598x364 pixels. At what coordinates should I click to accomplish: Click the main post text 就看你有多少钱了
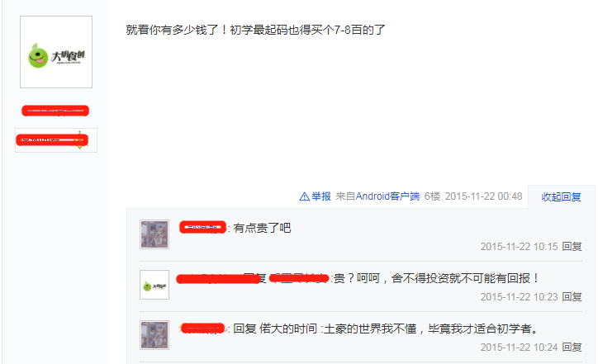pyautogui.click(x=172, y=30)
